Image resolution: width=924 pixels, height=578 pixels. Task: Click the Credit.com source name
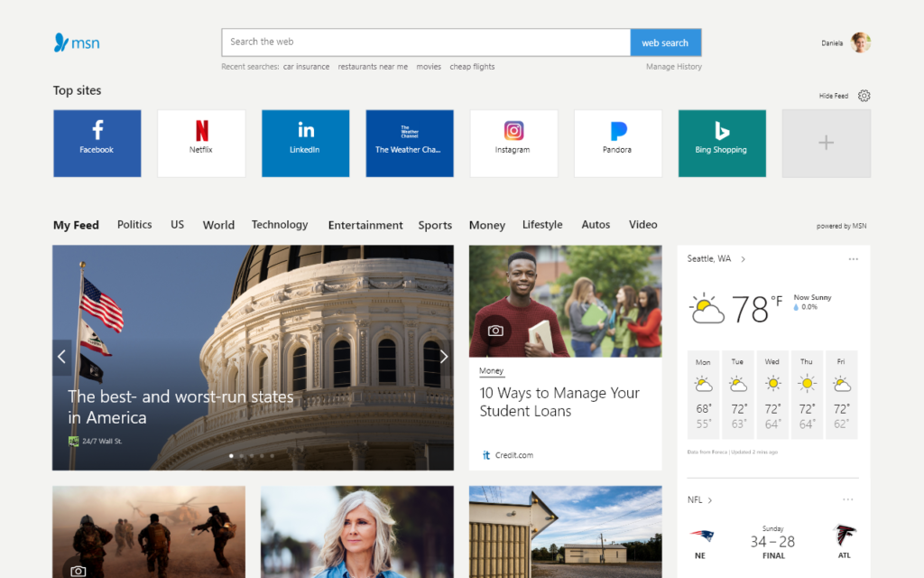tap(513, 455)
